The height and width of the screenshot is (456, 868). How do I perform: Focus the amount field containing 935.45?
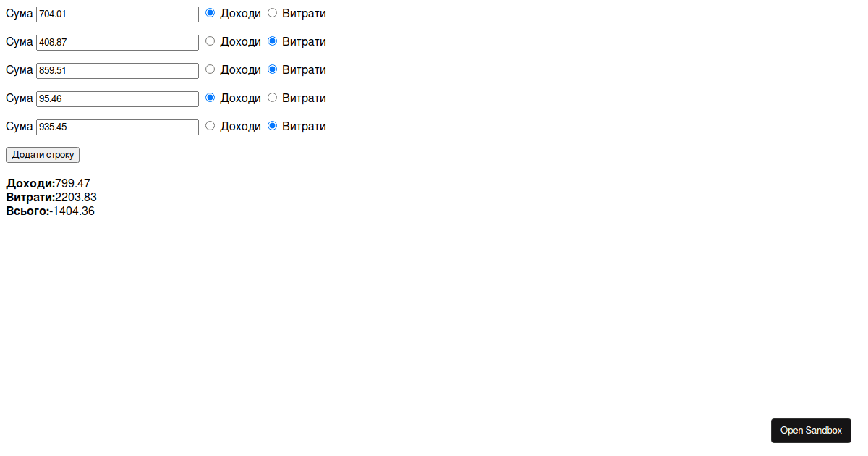pos(117,127)
